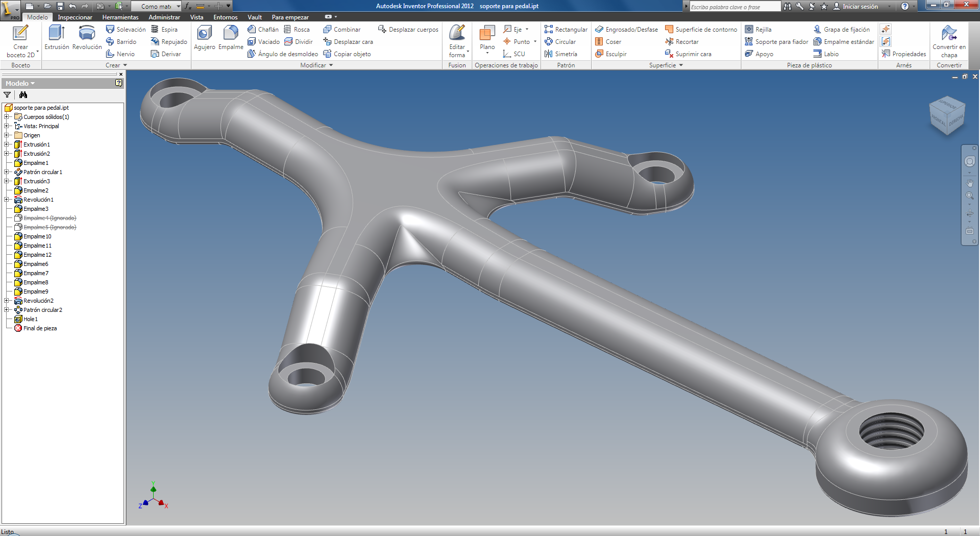
Task: Click the binoculars find icon in browser
Action: click(23, 95)
